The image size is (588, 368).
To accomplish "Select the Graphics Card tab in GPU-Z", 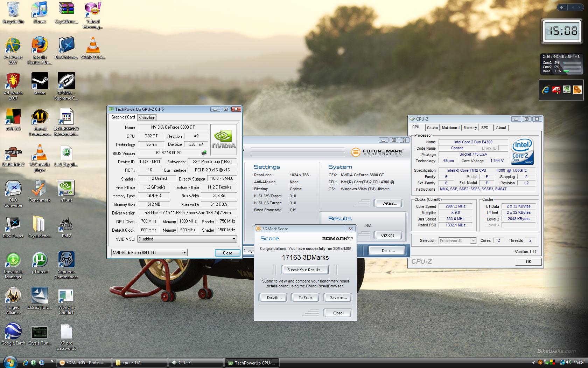I will [123, 117].
